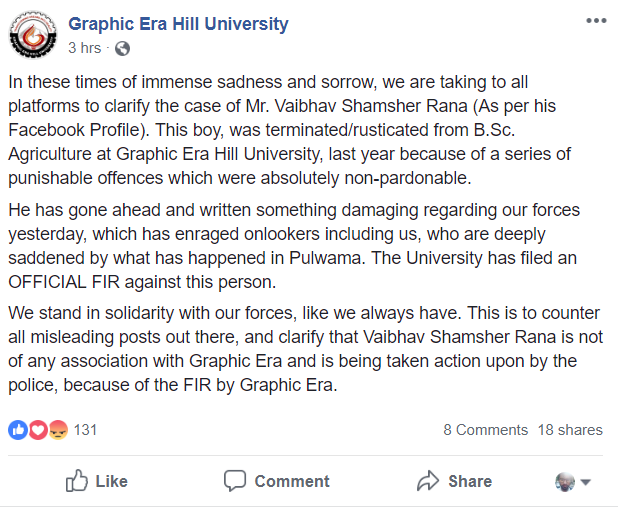Click the Angry face reaction icon
This screenshot has height=507, width=618.
point(58,430)
